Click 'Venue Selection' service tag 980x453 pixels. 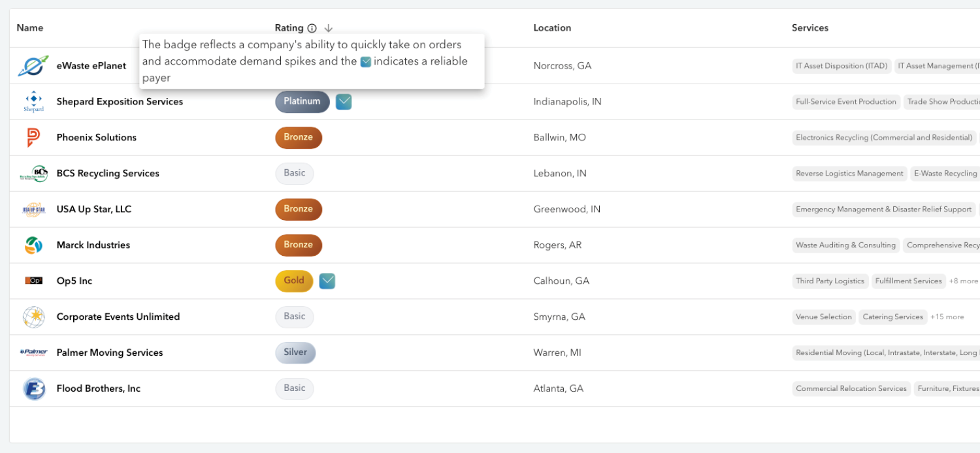[x=824, y=317]
